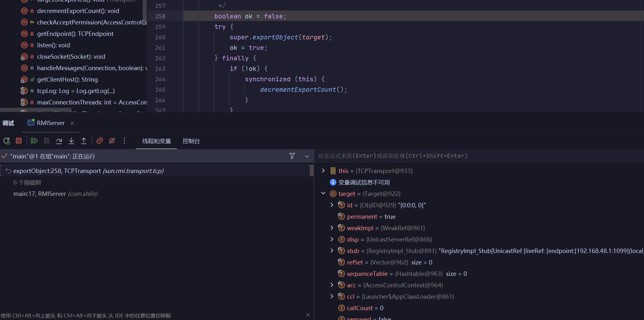
Task: Select listen() method in structure list
Action: (x=53, y=45)
